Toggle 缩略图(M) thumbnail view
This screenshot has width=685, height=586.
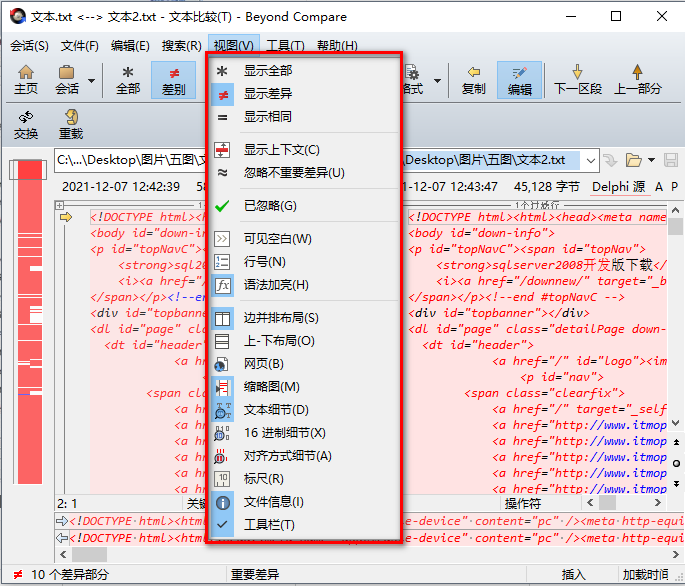304,387
